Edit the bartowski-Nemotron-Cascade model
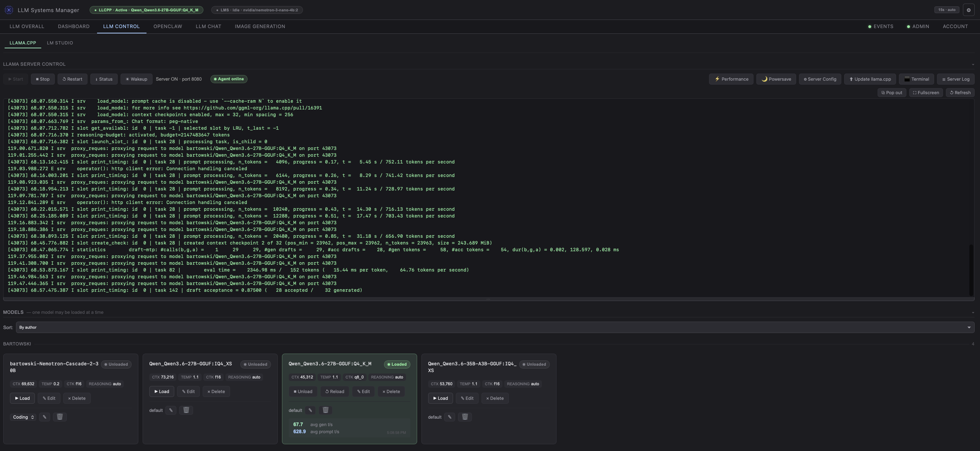The width and height of the screenshot is (980, 451). (49, 398)
